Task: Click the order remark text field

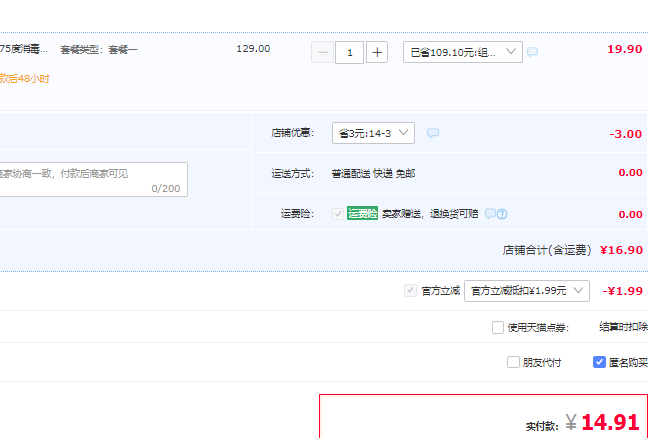Action: click(94, 179)
